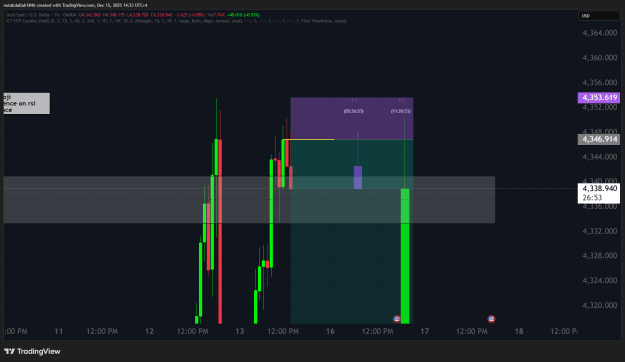Click the 4,324.000 price scale label
625x362 pixels.
pyautogui.click(x=599, y=280)
